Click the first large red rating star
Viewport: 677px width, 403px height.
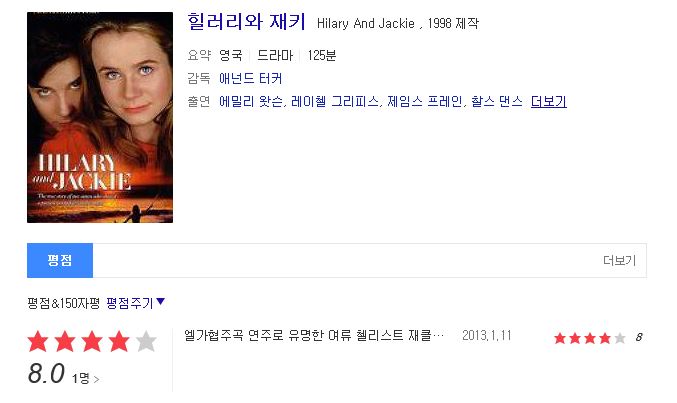38,341
